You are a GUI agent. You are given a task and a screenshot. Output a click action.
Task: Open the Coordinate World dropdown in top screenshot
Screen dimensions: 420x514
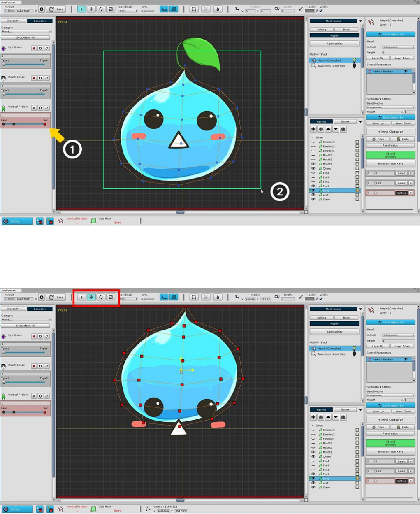tap(128, 11)
